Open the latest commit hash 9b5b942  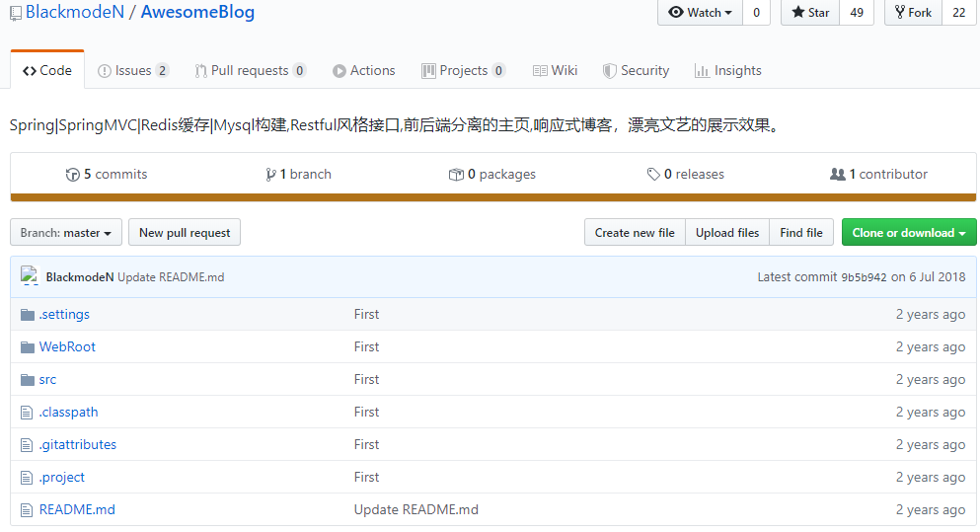tap(864, 277)
